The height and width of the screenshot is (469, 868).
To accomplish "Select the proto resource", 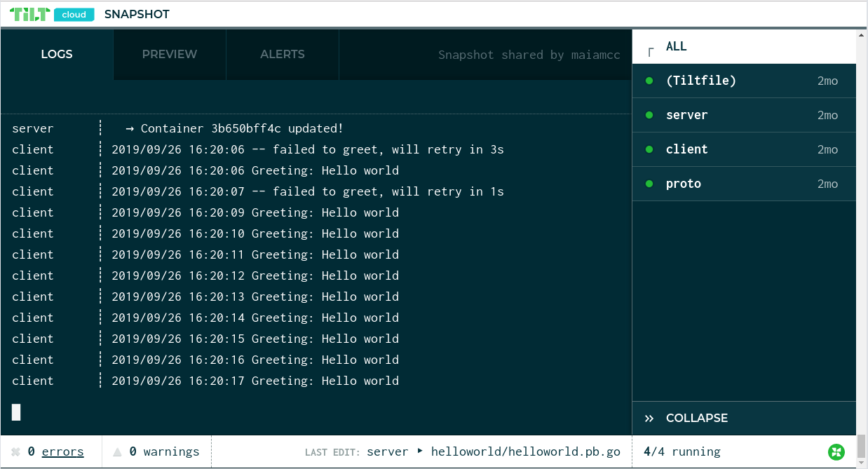I will [x=744, y=184].
